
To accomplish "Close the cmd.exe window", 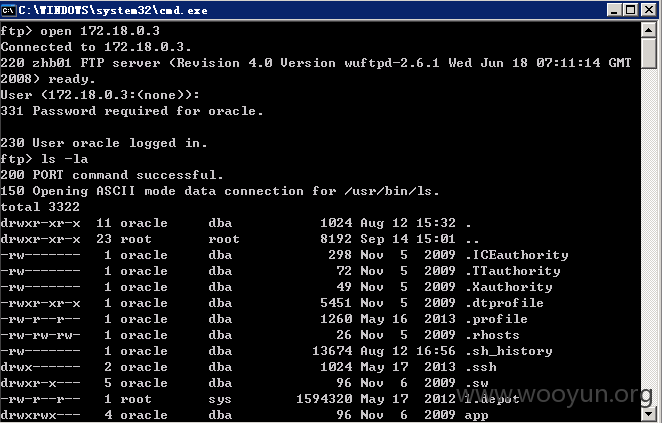I will (x=648, y=10).
